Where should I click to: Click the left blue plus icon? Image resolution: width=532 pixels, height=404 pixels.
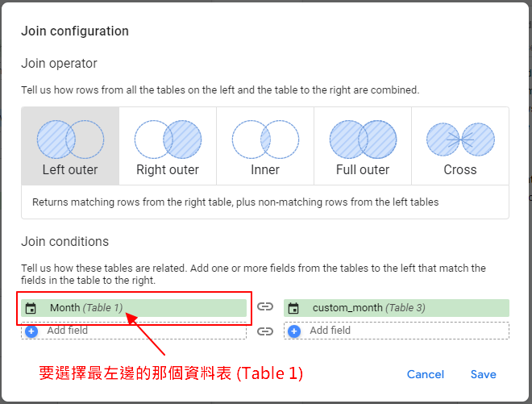tap(31, 331)
